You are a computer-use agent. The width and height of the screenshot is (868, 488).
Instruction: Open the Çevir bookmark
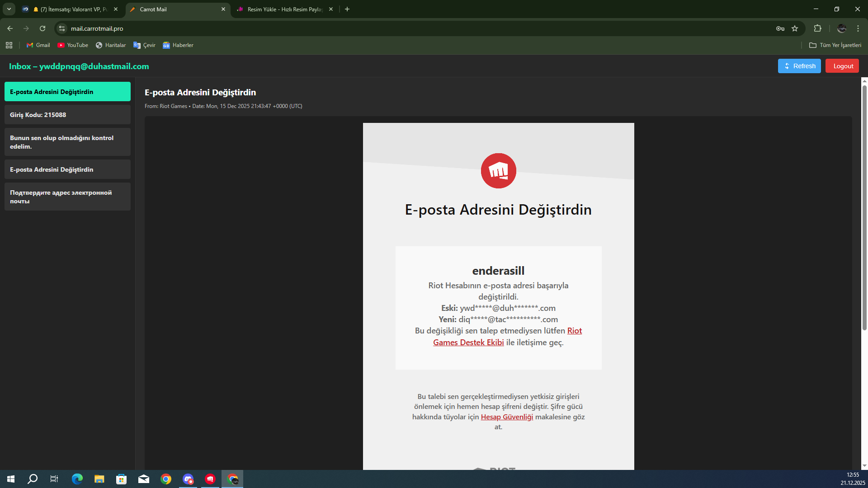pyautogui.click(x=144, y=45)
